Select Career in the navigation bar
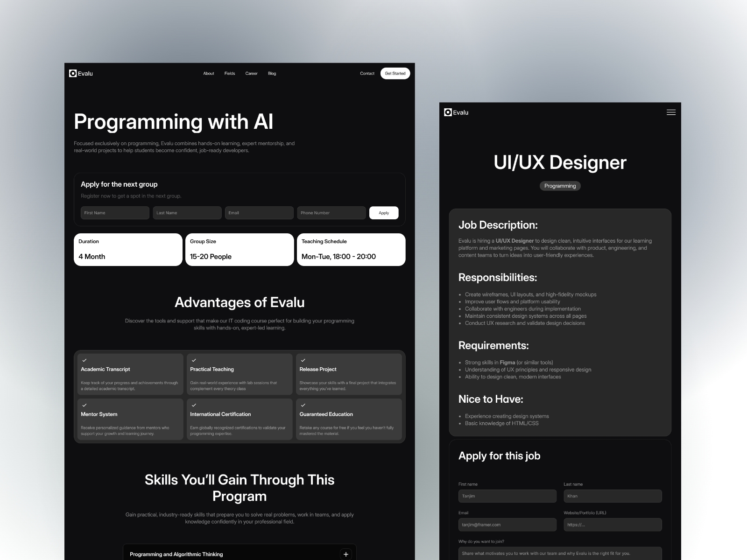 251,73
